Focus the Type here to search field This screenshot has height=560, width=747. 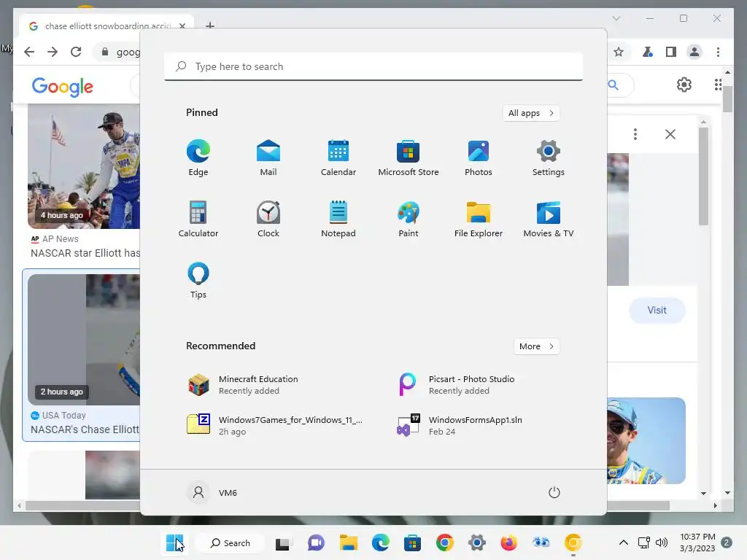pyautogui.click(x=373, y=66)
